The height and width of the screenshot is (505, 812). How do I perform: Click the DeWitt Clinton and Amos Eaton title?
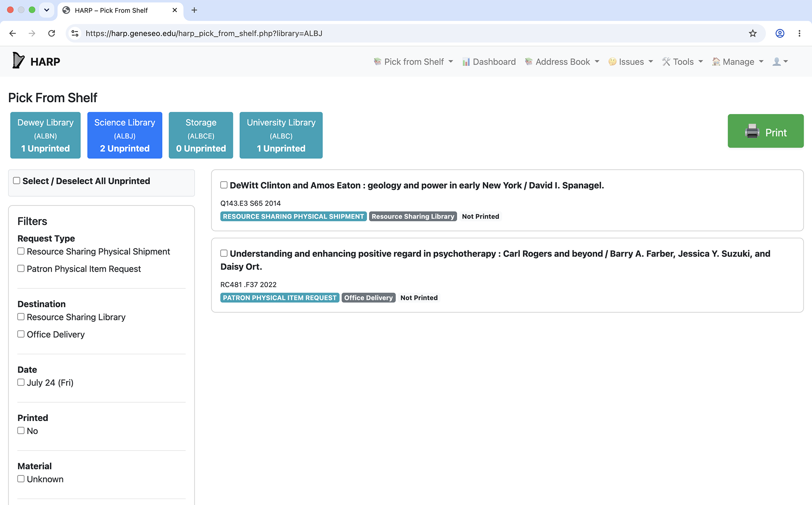[x=417, y=185]
